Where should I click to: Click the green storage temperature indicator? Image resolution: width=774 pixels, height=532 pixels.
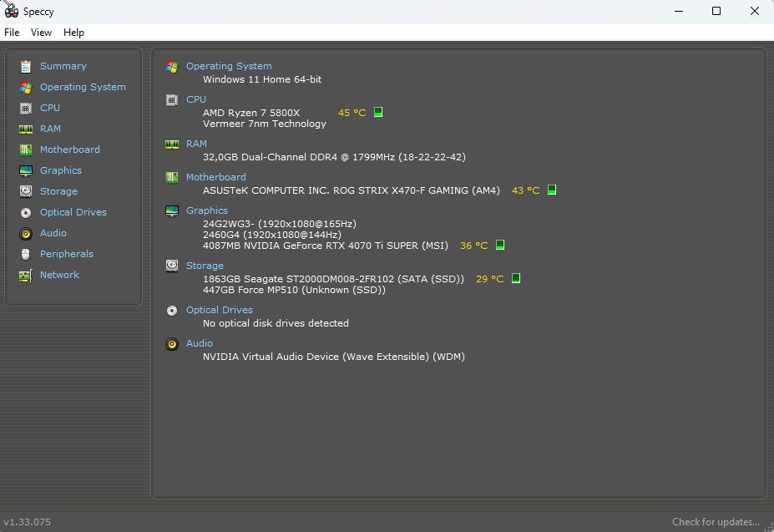516,278
